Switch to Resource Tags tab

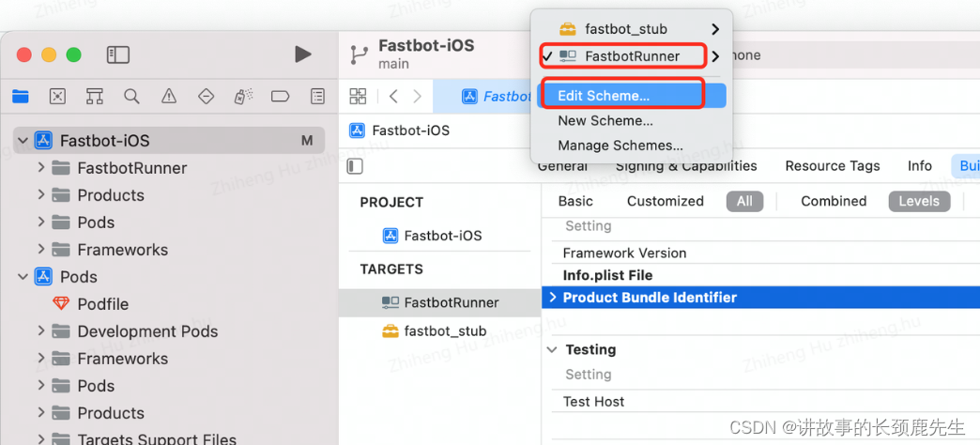833,166
